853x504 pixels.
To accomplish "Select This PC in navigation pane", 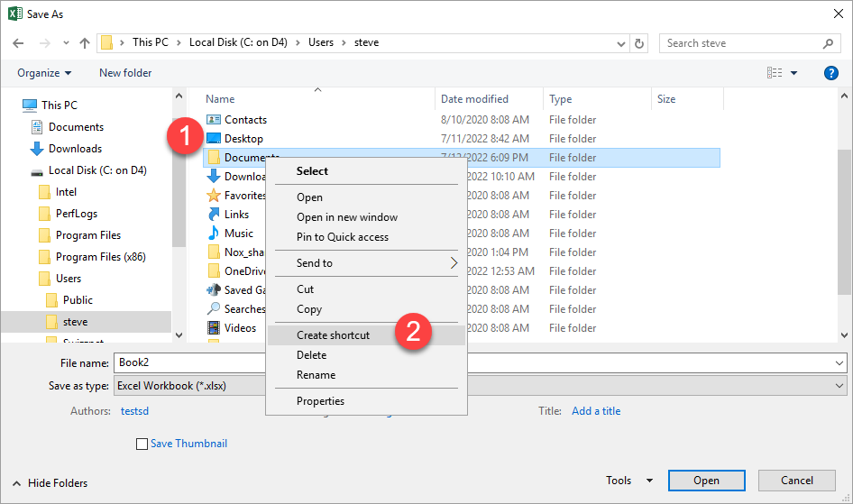I will point(60,105).
